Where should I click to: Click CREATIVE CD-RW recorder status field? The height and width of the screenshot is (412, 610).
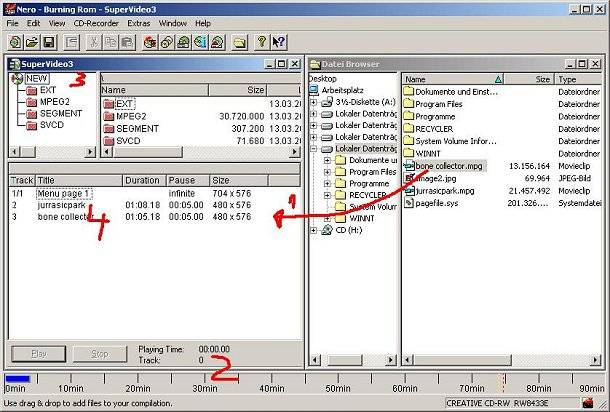point(512,403)
